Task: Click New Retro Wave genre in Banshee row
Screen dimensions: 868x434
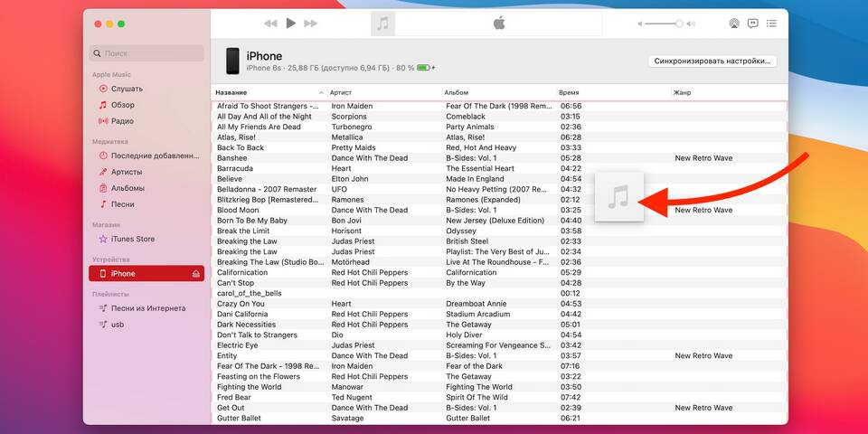Action: click(703, 158)
